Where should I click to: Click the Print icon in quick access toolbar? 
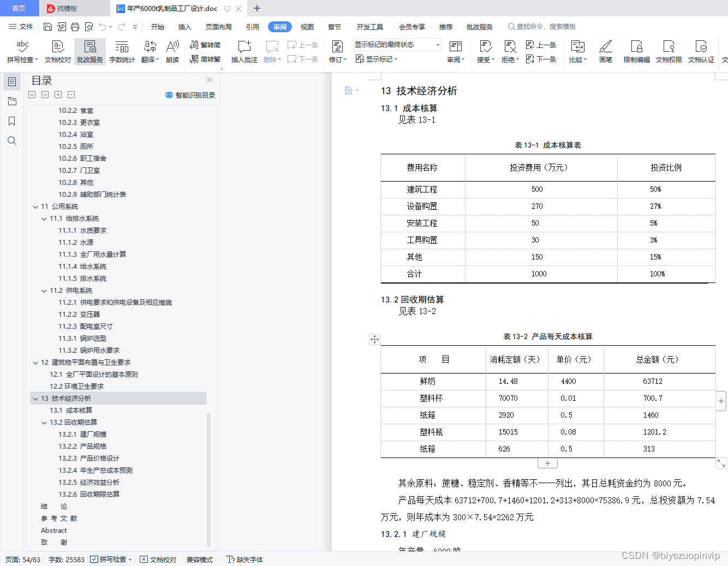[x=75, y=27]
